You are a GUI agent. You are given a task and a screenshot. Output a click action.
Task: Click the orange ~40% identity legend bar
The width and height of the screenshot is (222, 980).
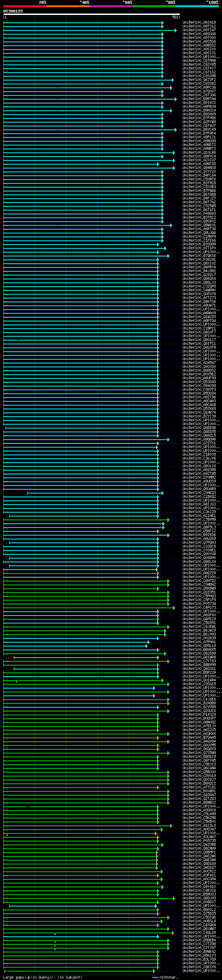tap(68, 6)
